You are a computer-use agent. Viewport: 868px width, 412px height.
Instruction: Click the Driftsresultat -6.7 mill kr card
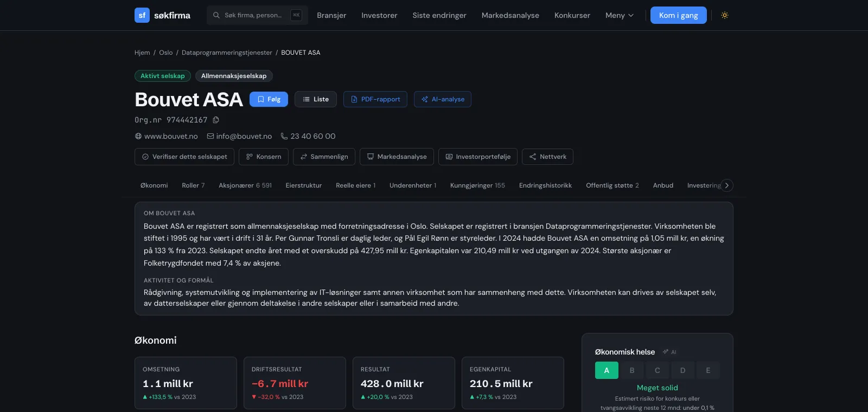[x=295, y=383]
